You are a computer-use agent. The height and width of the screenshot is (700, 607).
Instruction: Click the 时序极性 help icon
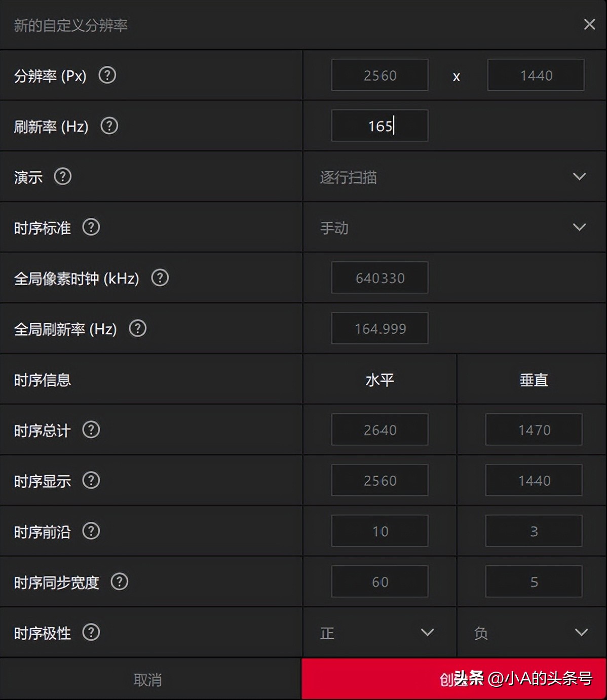tap(91, 632)
